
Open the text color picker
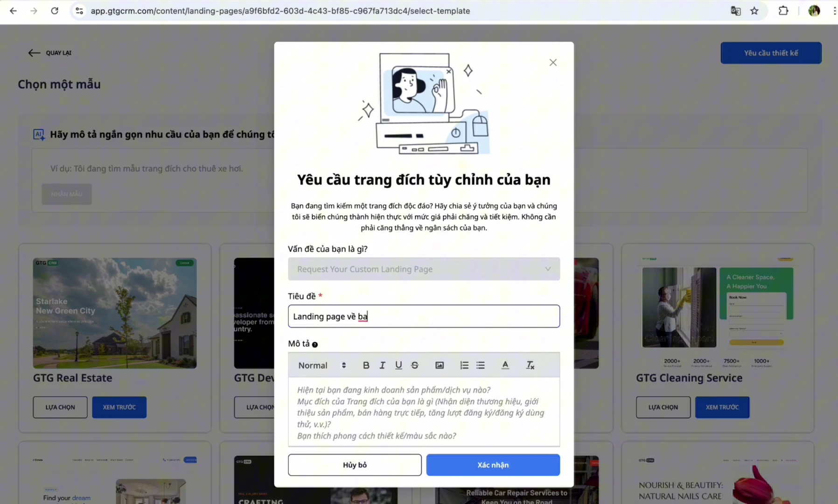pyautogui.click(x=505, y=365)
